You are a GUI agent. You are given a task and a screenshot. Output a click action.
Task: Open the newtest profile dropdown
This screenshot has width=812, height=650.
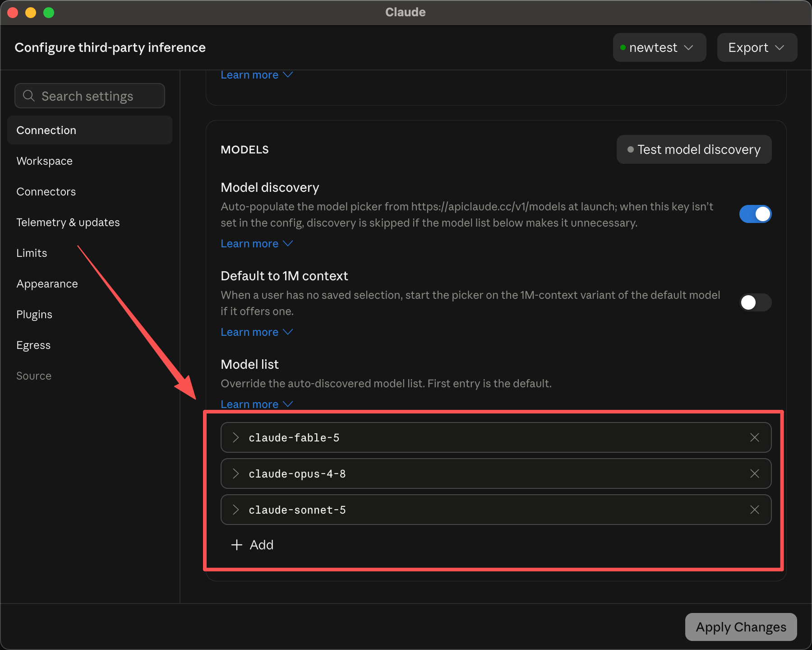(659, 47)
